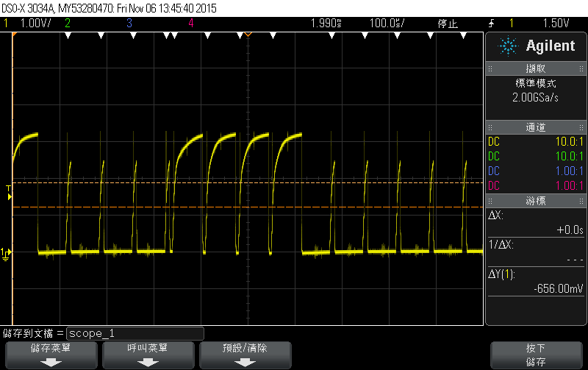Open the 呼叫菜單 softkey menu

(148, 355)
